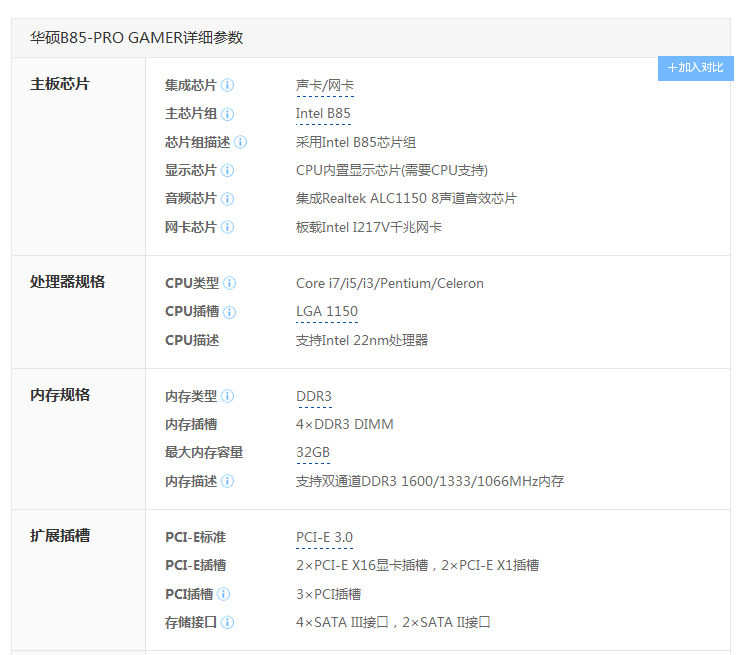740x655 pixels.
Task: Open the 32GB max memory link
Action: pos(313,452)
